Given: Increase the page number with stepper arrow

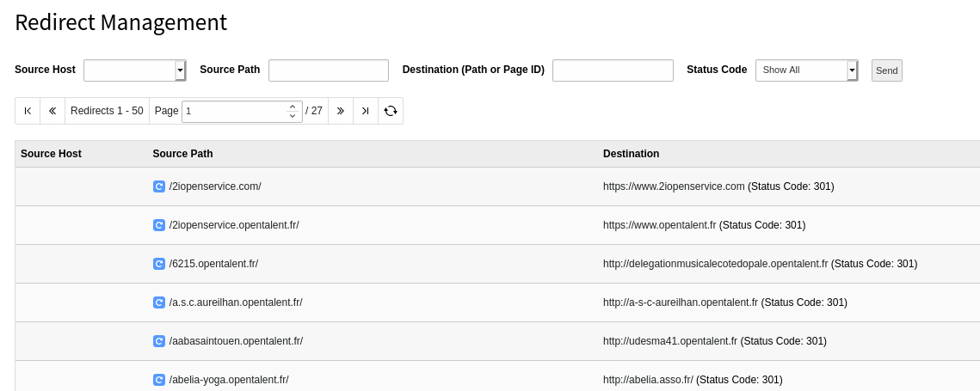Looking at the screenshot, I should pos(293,107).
